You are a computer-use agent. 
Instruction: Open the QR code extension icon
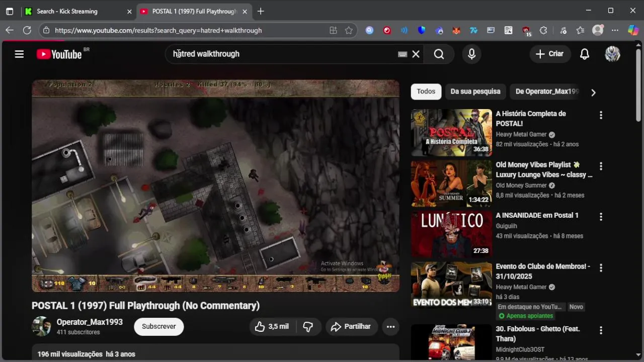pos(509,30)
